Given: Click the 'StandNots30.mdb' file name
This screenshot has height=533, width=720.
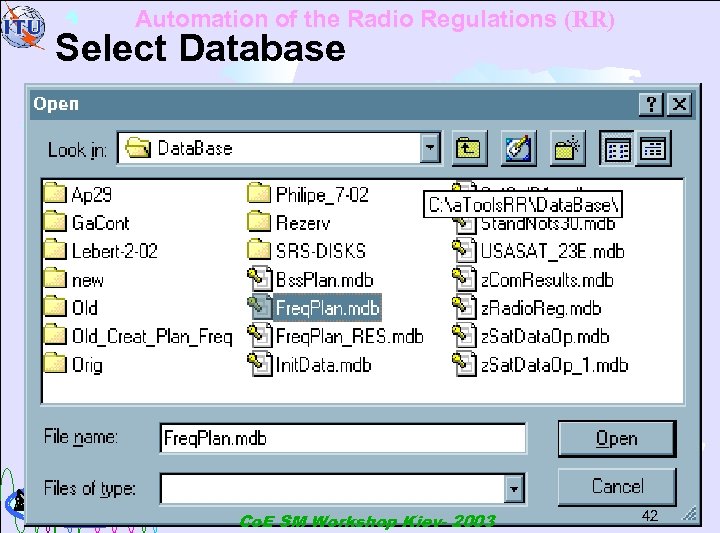Looking at the screenshot, I should (x=548, y=224).
